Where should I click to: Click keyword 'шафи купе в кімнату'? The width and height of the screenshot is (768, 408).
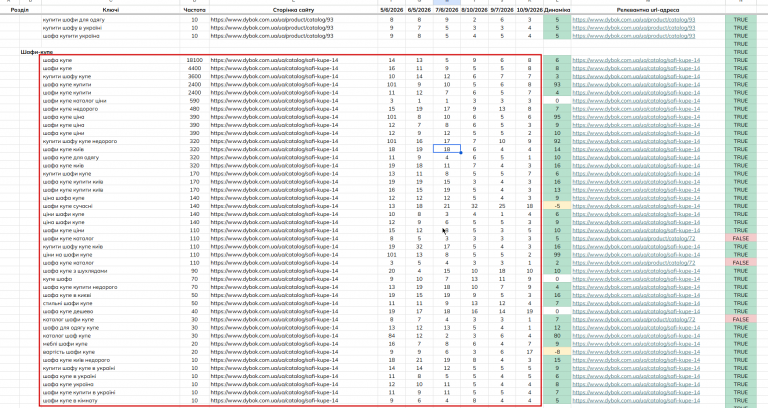[x=70, y=401]
